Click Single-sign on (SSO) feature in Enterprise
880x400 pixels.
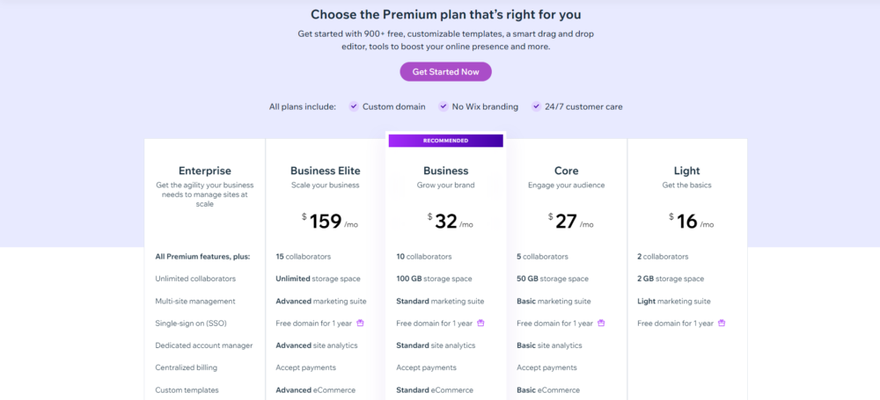pos(191,323)
